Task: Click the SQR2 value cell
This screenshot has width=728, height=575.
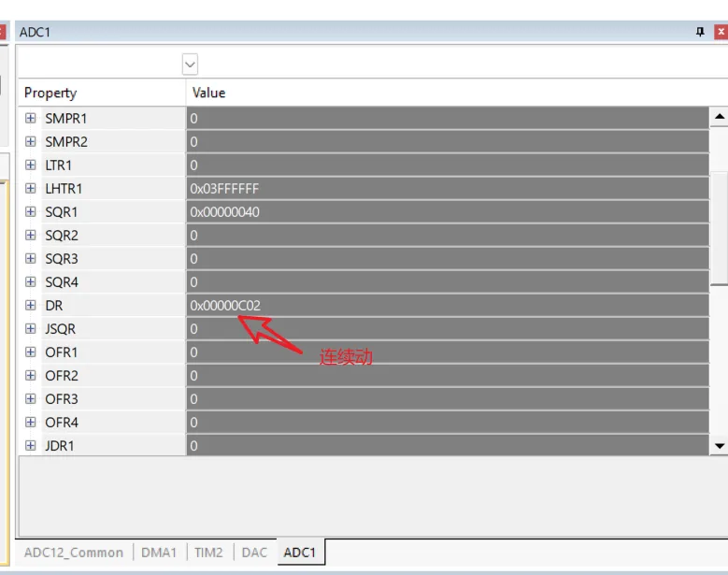Action: point(448,235)
